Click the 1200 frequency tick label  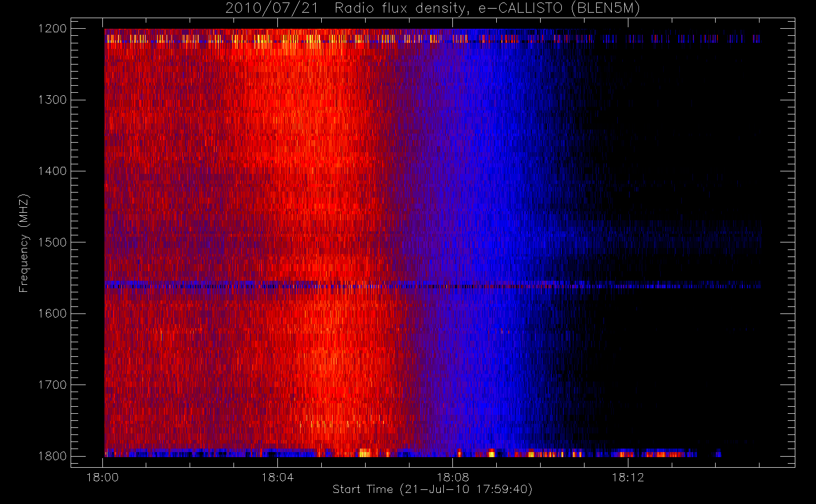(x=52, y=29)
